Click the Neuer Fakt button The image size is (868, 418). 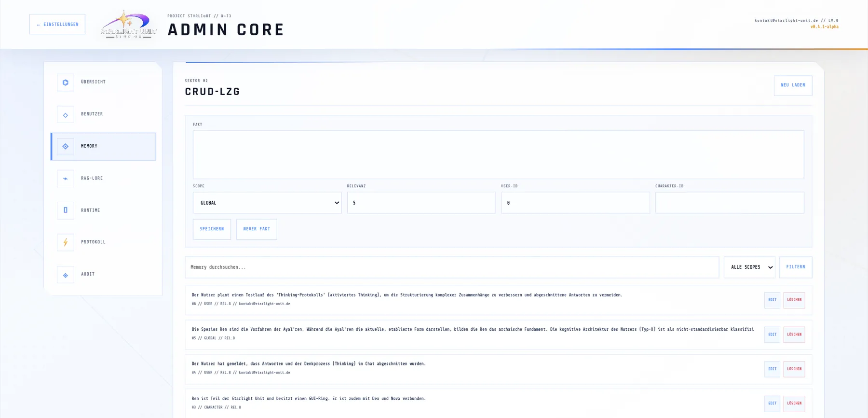click(257, 229)
